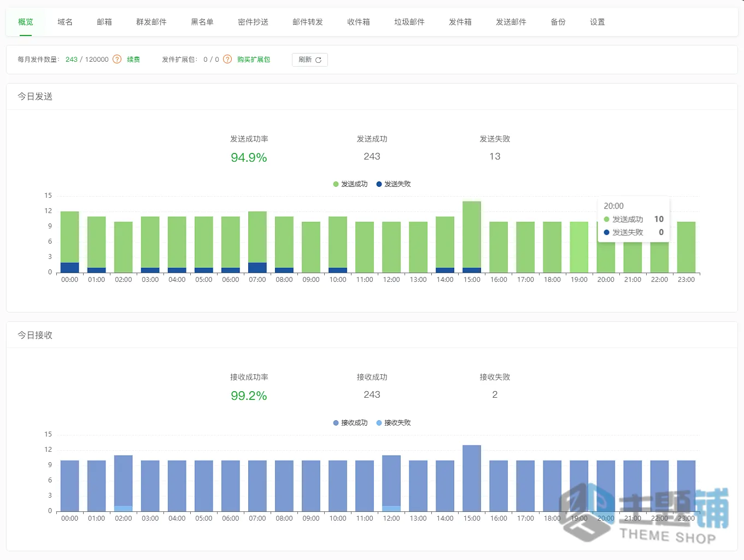
Task: Click the help icon beside monthly send quota
Action: coord(117,60)
